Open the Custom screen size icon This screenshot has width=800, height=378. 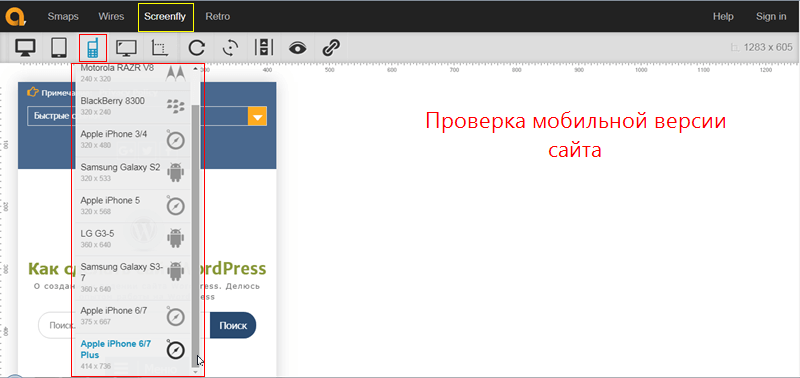click(x=160, y=48)
